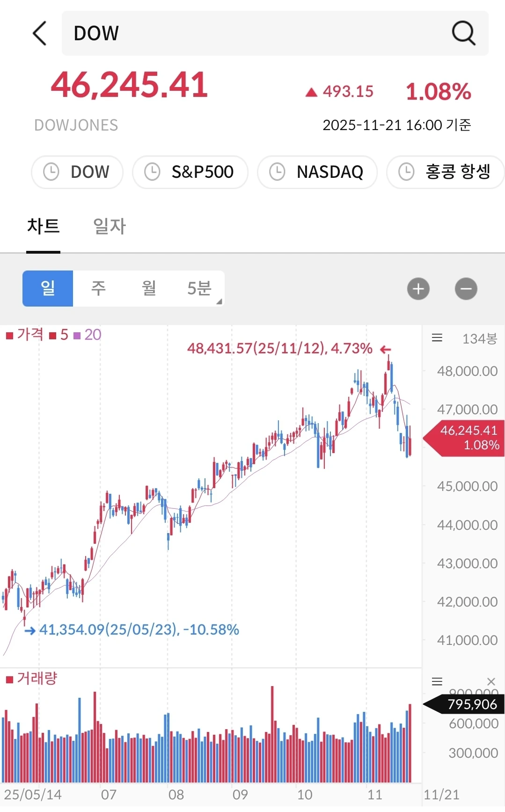Zoom out chart with minus icon
The image size is (505, 812).
pos(466,289)
